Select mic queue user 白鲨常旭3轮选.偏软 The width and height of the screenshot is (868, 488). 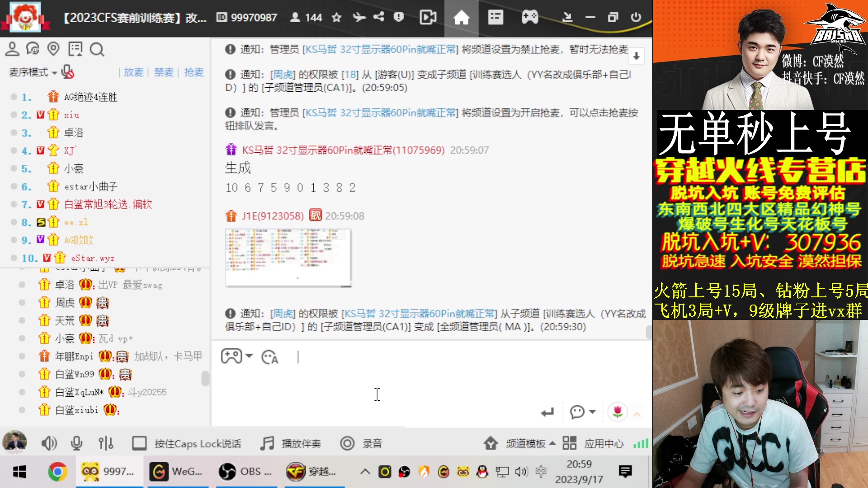point(108,204)
